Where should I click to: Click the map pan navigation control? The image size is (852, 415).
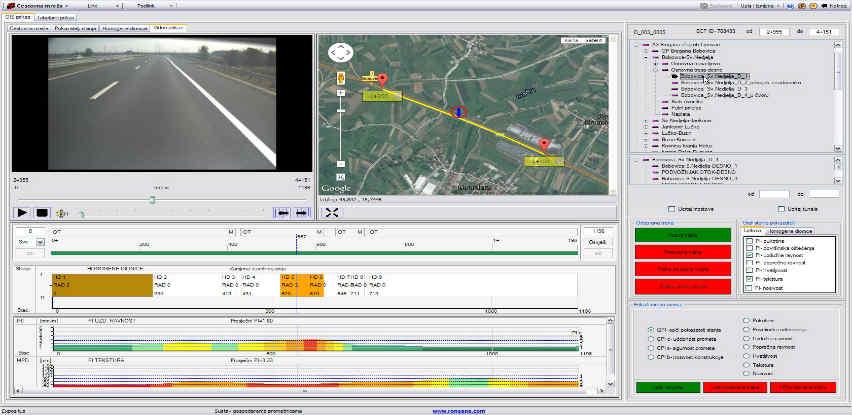coord(342,53)
